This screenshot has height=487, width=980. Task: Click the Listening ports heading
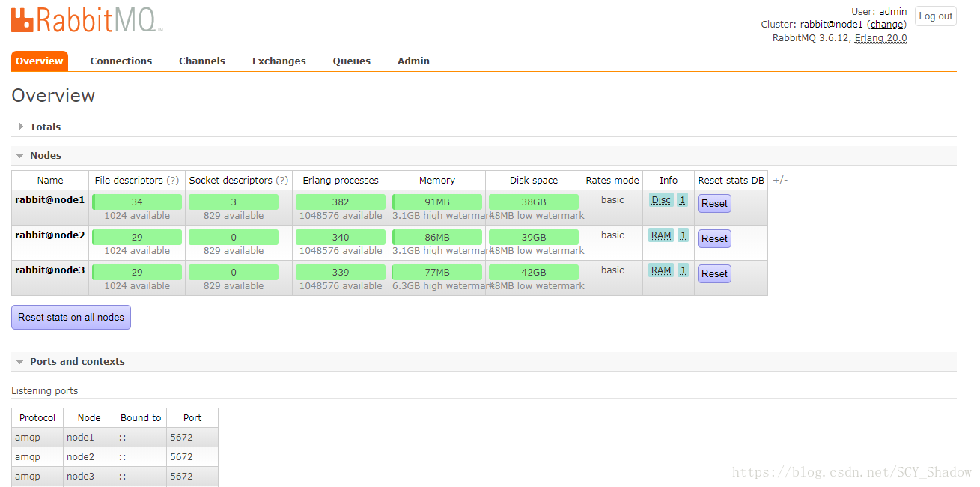(x=45, y=391)
